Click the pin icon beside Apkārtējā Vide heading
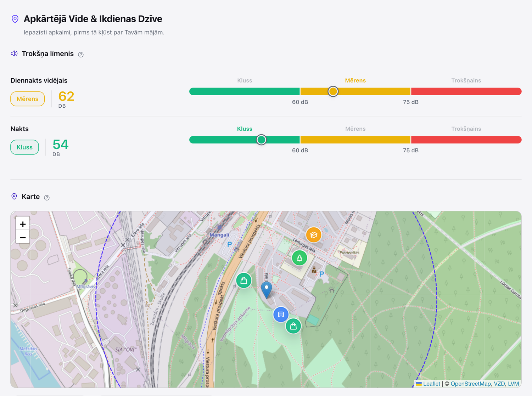The image size is (532, 396). point(15,19)
